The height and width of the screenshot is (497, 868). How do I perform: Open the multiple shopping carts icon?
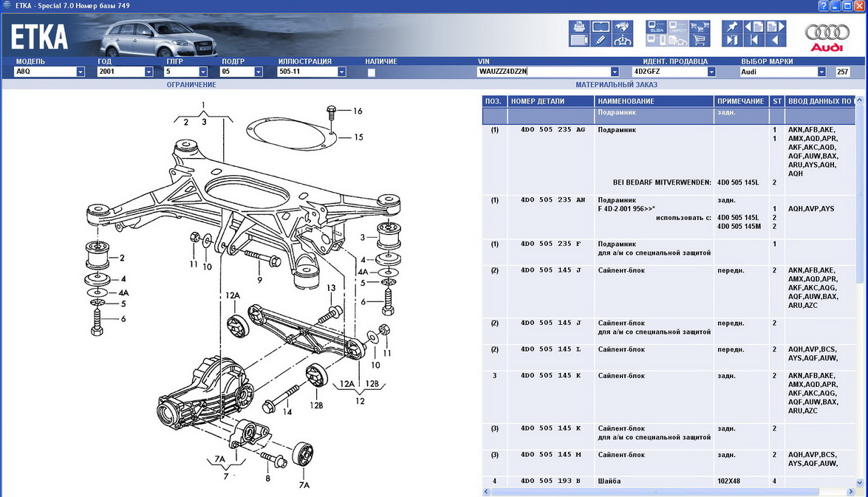tap(699, 27)
